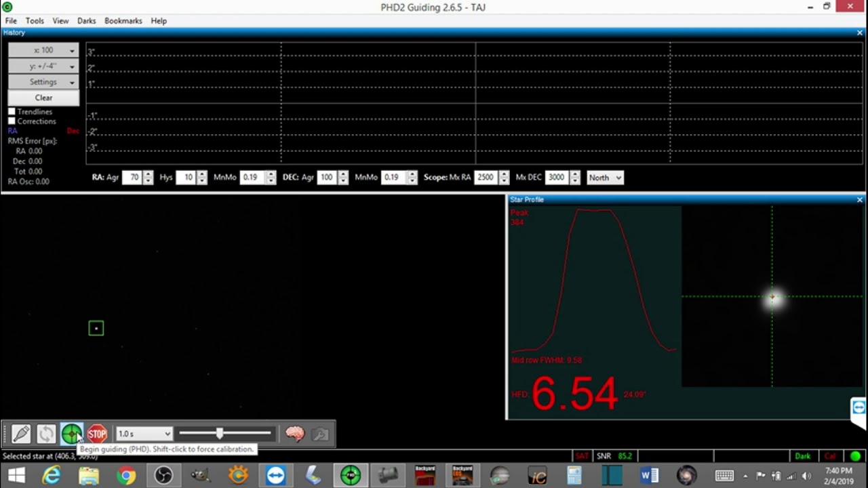
Task: Open the Darks menu
Action: (86, 21)
